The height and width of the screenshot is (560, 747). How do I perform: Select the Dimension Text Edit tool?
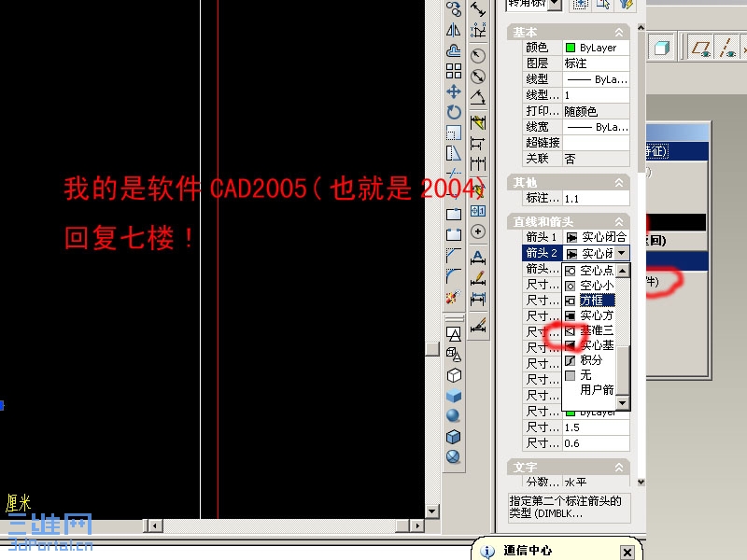478,277
